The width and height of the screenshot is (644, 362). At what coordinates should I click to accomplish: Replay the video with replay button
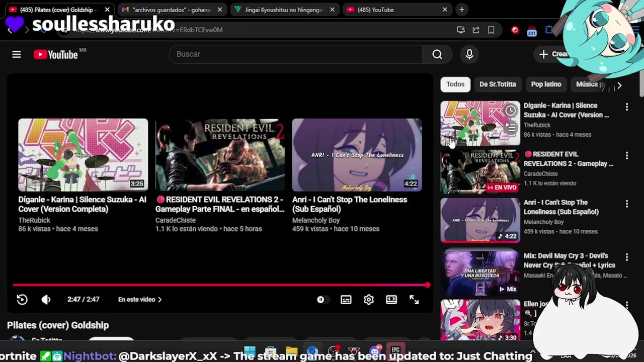pyautogui.click(x=22, y=300)
